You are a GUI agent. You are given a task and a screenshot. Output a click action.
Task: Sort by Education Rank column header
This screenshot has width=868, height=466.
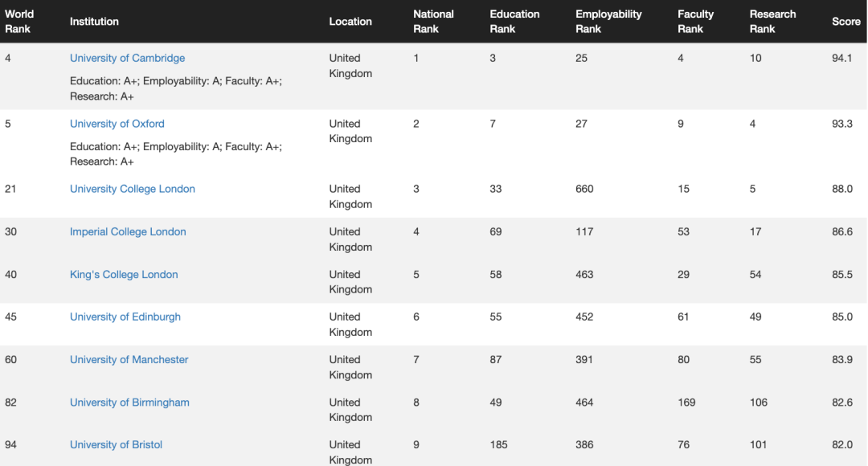514,22
